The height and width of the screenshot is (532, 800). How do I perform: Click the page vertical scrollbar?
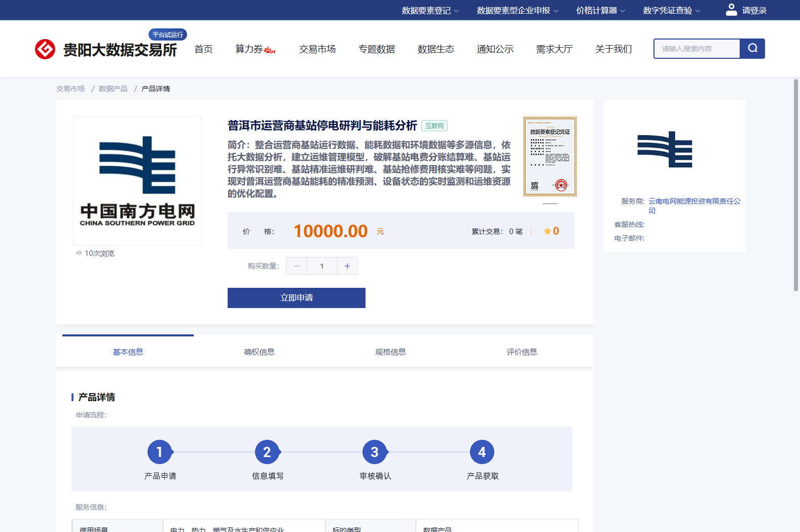(x=796, y=185)
